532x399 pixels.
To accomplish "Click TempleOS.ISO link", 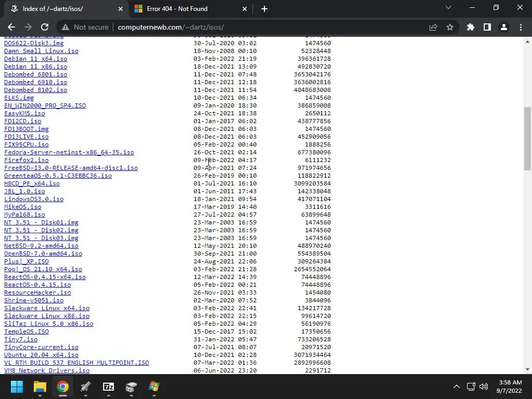I will 26,332.
